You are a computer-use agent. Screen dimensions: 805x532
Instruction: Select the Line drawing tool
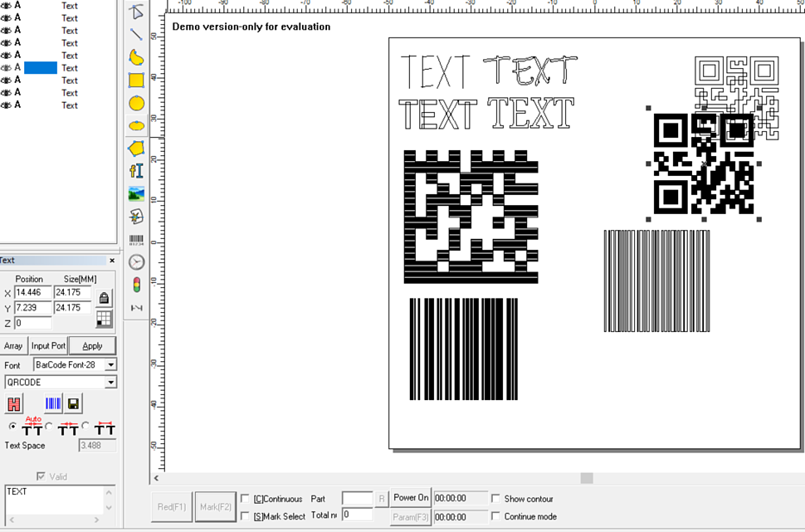[x=136, y=34]
